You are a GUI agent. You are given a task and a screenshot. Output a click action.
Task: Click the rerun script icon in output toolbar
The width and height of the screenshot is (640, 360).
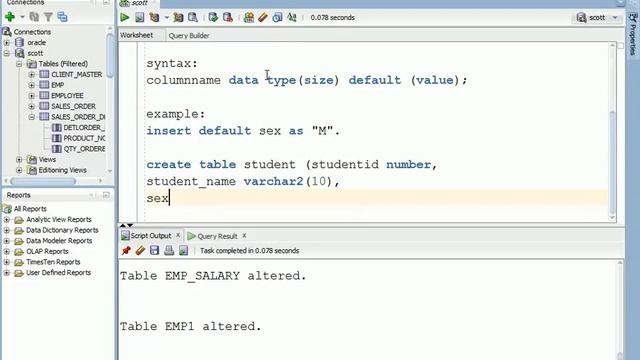[x=183, y=250]
